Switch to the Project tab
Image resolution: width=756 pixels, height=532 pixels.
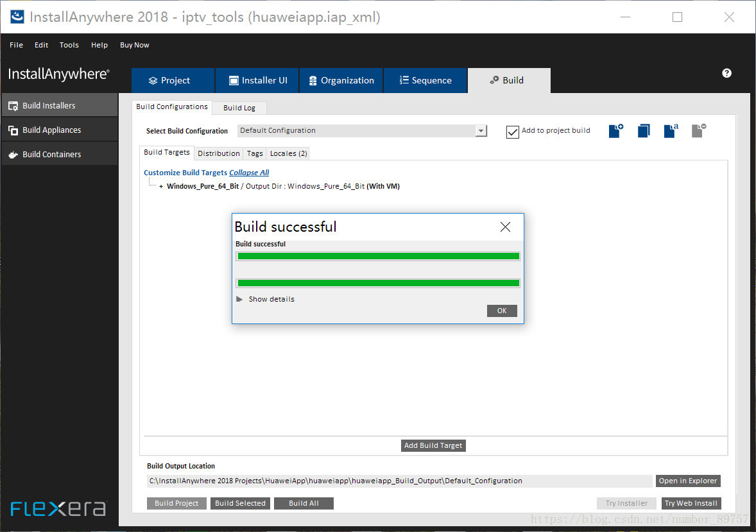pyautogui.click(x=173, y=81)
